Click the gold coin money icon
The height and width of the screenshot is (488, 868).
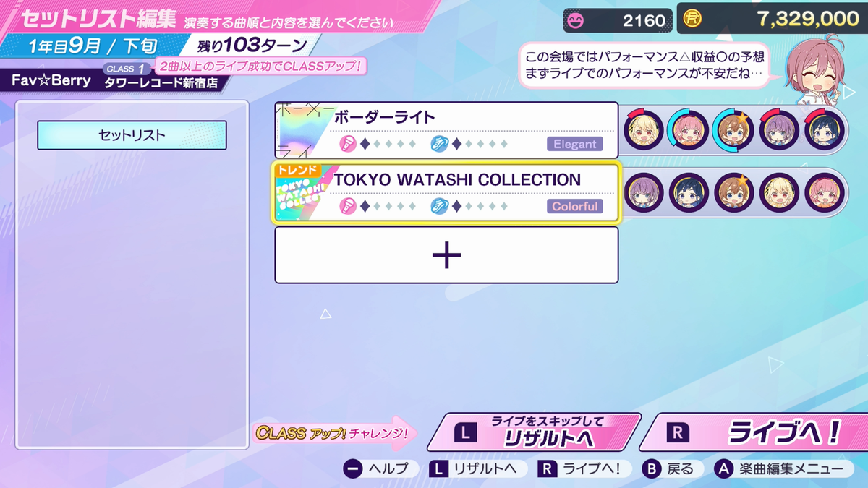tap(694, 20)
